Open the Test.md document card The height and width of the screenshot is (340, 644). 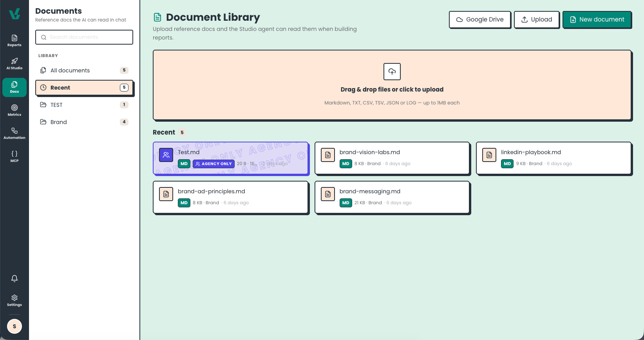click(231, 158)
